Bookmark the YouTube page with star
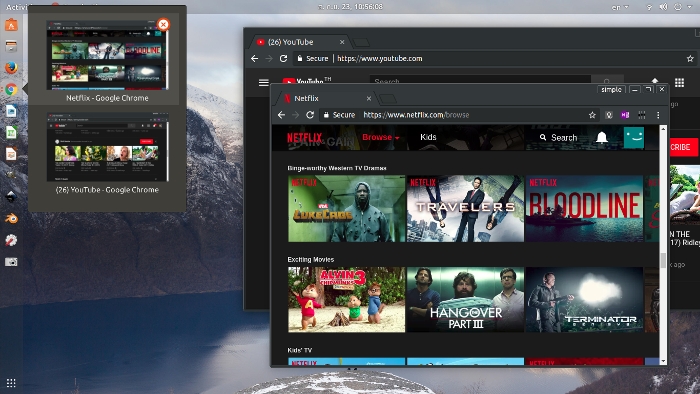The width and height of the screenshot is (700, 394). pos(690,58)
